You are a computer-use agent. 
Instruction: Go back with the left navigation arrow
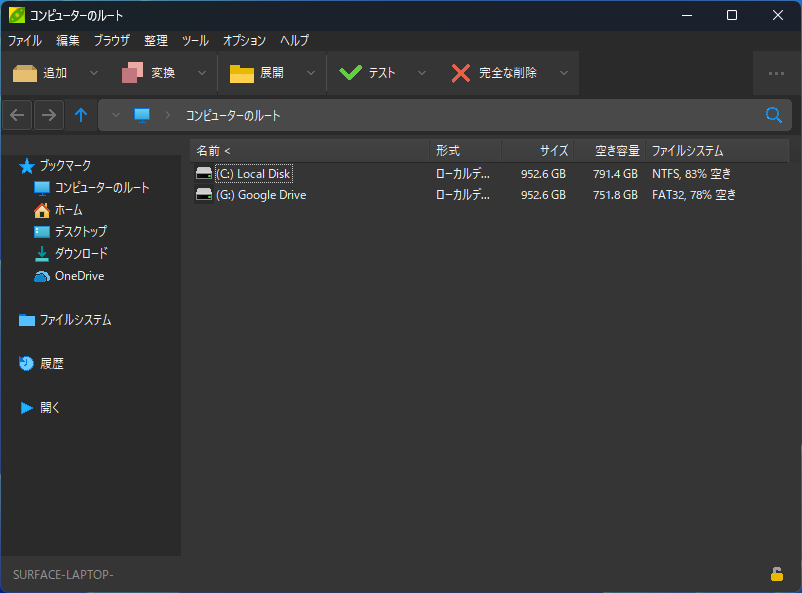(x=17, y=115)
